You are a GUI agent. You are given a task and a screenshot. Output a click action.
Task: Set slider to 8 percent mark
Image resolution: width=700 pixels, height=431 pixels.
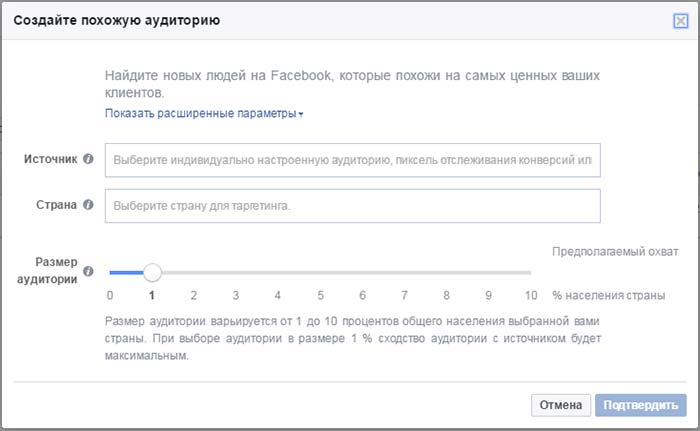click(447, 272)
